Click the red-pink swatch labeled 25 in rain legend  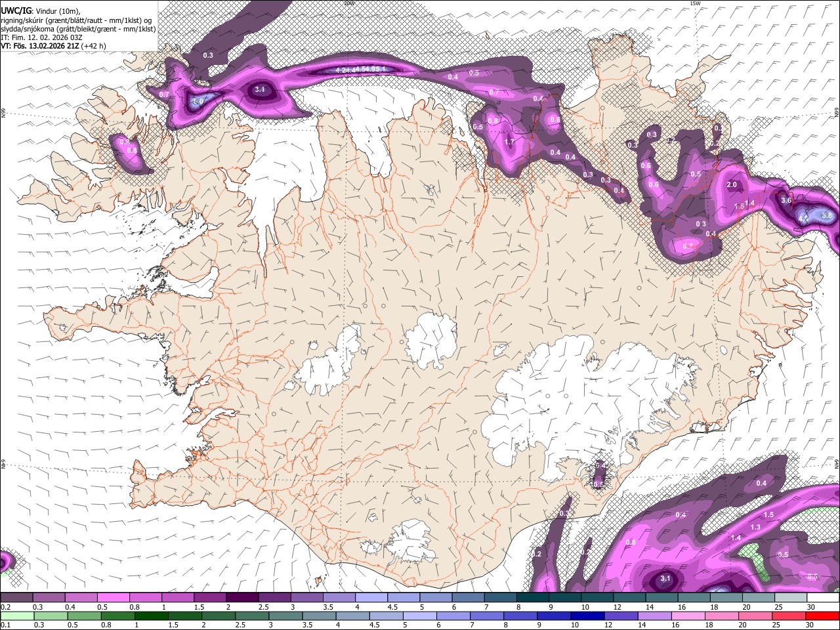[791, 616]
